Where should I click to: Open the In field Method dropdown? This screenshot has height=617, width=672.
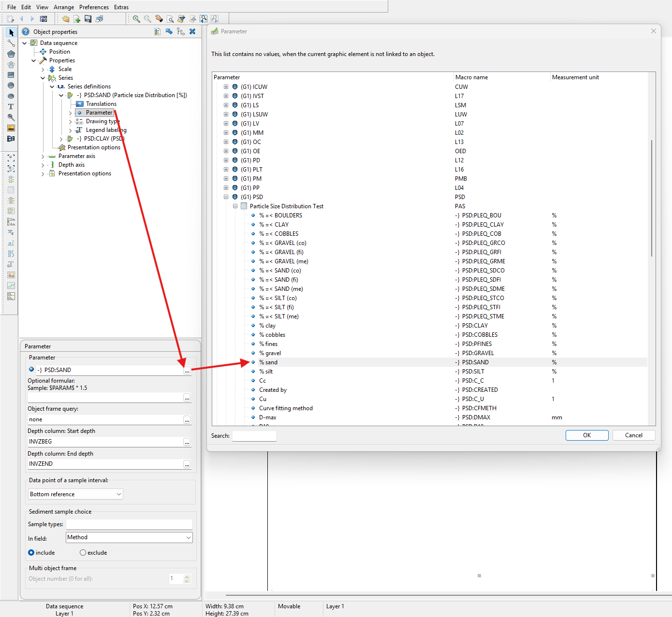[x=129, y=537]
